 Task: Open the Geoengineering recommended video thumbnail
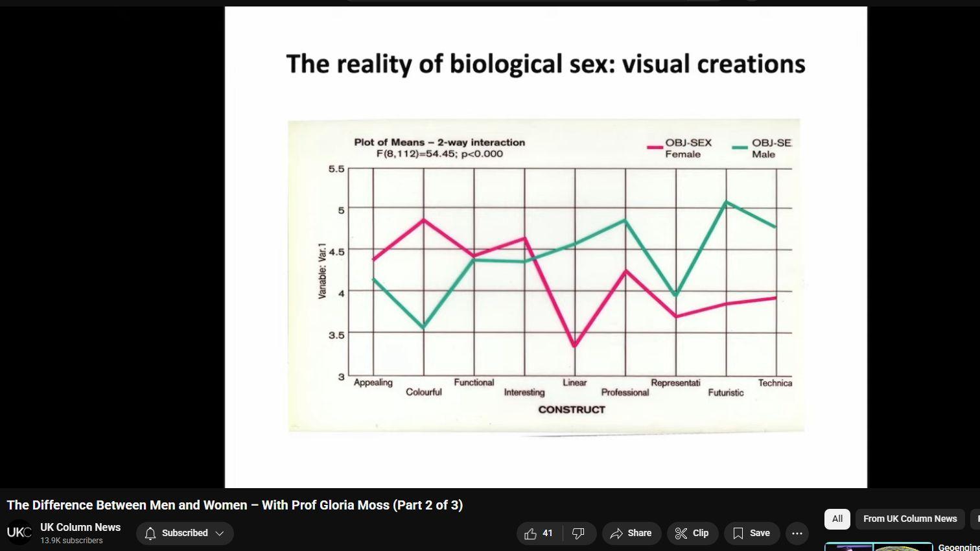[878, 547]
